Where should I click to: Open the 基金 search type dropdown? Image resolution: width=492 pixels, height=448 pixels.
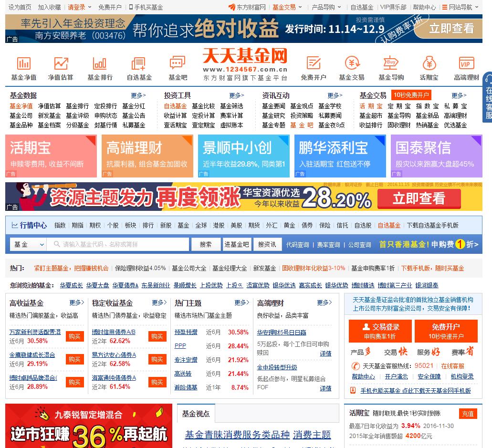click(x=28, y=244)
